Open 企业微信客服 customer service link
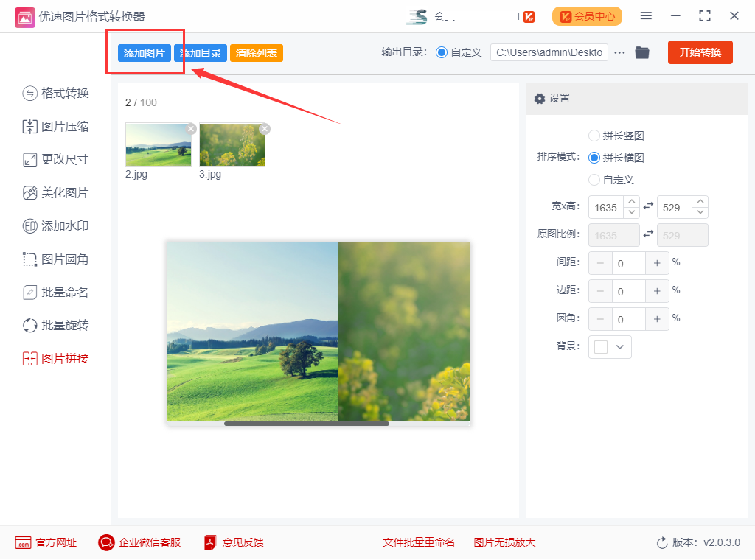This screenshot has width=755, height=560. 139,542
